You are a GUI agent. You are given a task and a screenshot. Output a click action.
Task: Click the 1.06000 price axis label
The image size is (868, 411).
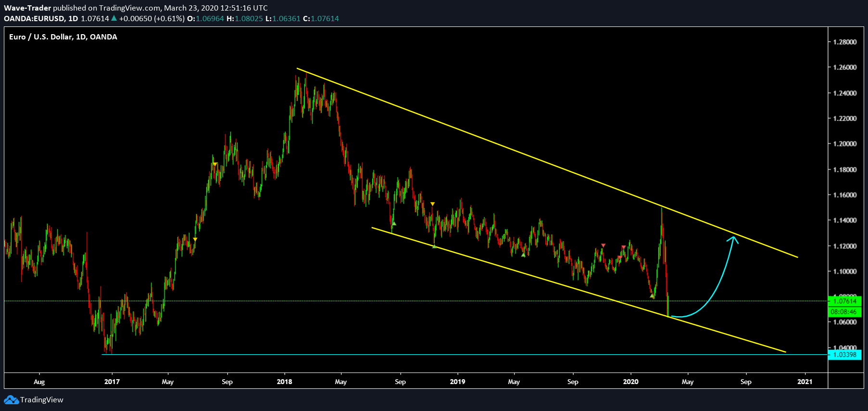pos(845,322)
